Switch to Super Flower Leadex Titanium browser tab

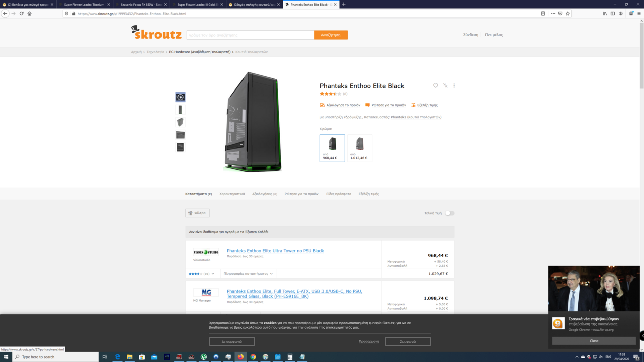tap(84, 4)
